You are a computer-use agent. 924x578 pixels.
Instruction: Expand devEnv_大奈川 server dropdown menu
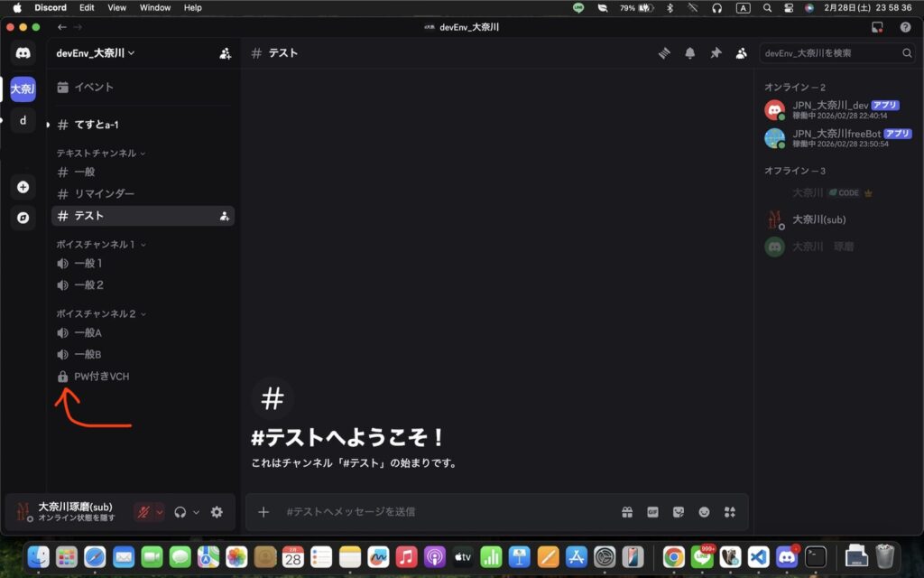click(96, 53)
